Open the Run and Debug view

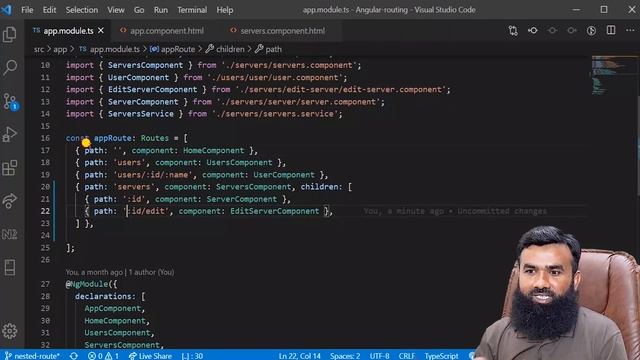[10, 134]
